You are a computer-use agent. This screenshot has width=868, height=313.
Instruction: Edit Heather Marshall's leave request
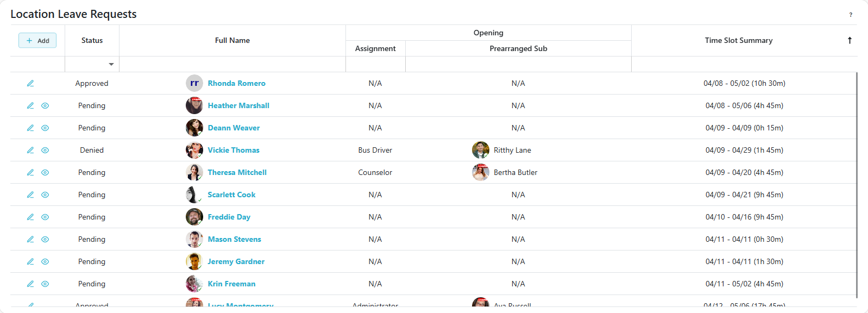click(x=30, y=105)
